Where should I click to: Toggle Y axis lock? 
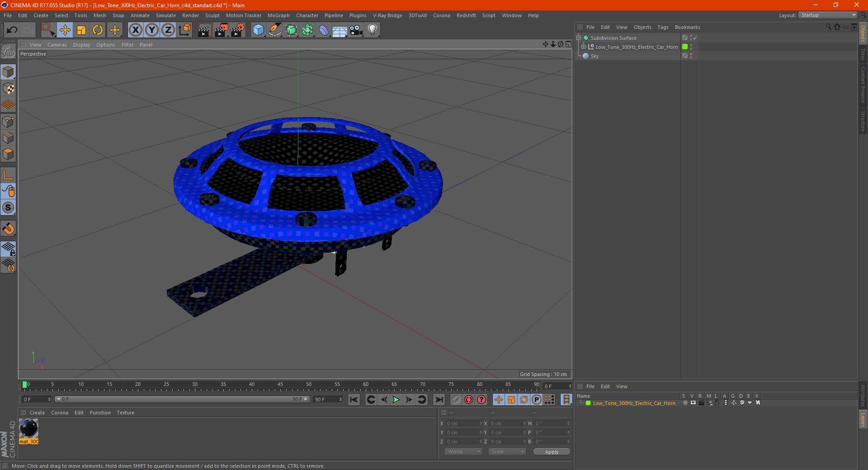pyautogui.click(x=152, y=30)
